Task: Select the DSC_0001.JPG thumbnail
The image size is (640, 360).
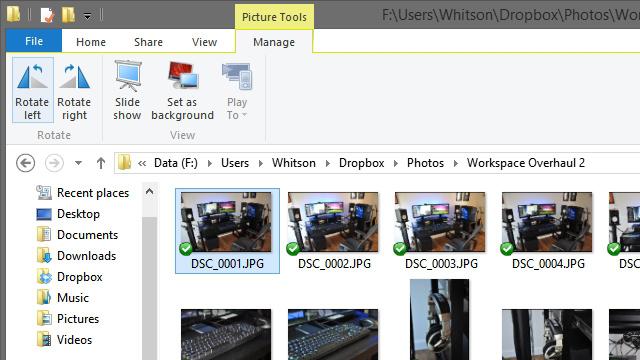Action: [226, 222]
